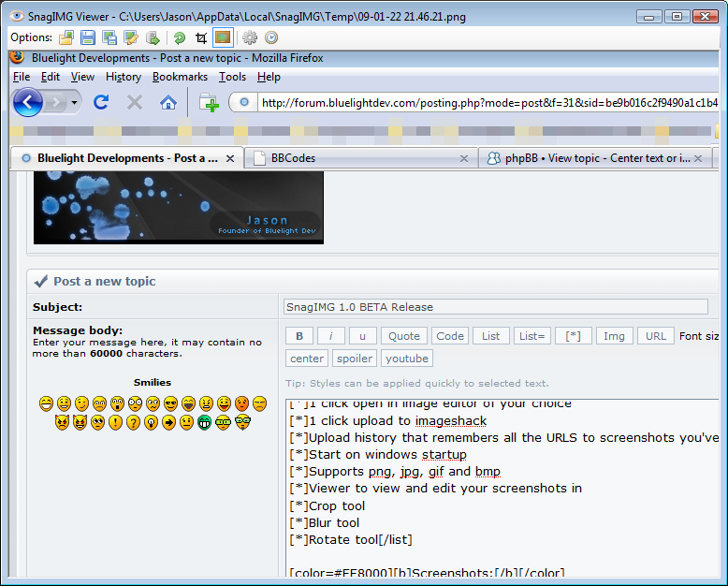Click the spoiler BBCode button
Screen dimensions: 728x586
tap(355, 359)
